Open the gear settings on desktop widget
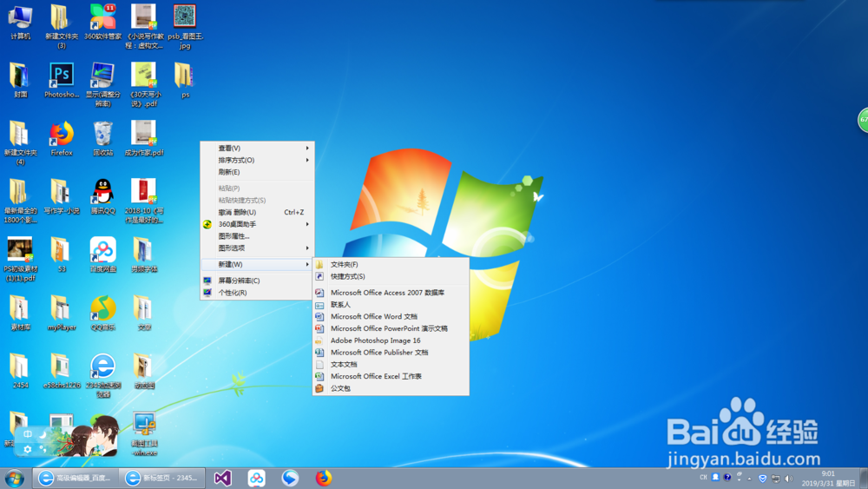Screen dimensions: 868x489 coord(27,449)
